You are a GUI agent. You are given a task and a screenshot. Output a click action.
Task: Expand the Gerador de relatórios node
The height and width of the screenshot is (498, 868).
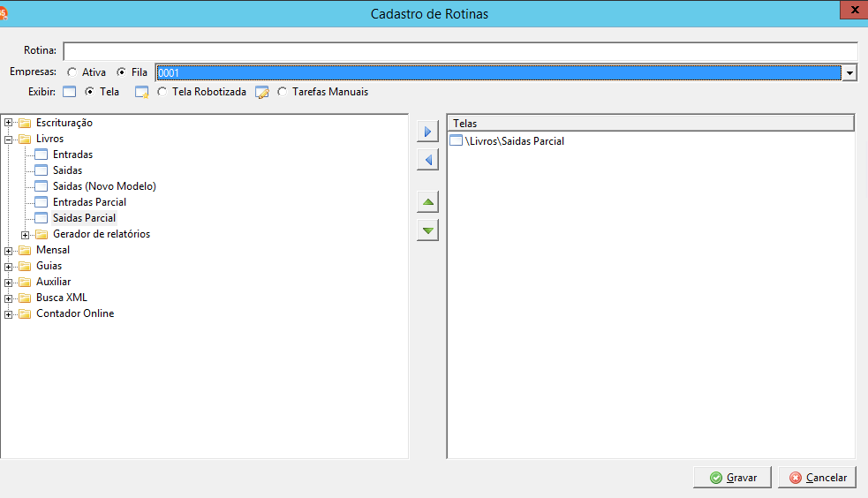click(x=25, y=235)
